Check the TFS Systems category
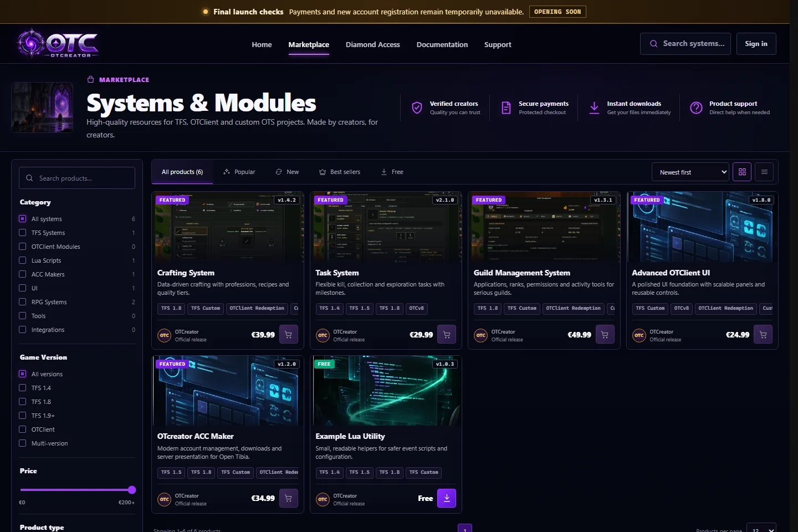The height and width of the screenshot is (532, 798). [x=23, y=233]
